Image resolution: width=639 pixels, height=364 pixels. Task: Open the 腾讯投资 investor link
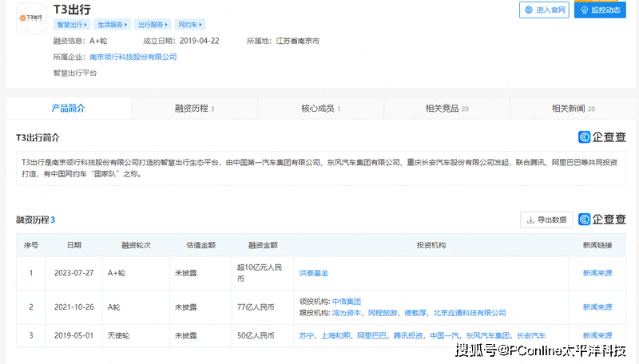coord(408,335)
